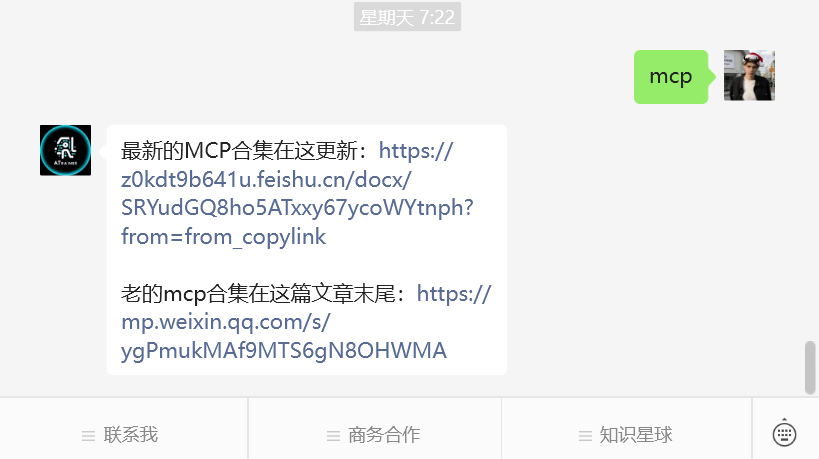Click the ygPmukMAf9MTS6gN8OHWMA link text

tap(284, 351)
